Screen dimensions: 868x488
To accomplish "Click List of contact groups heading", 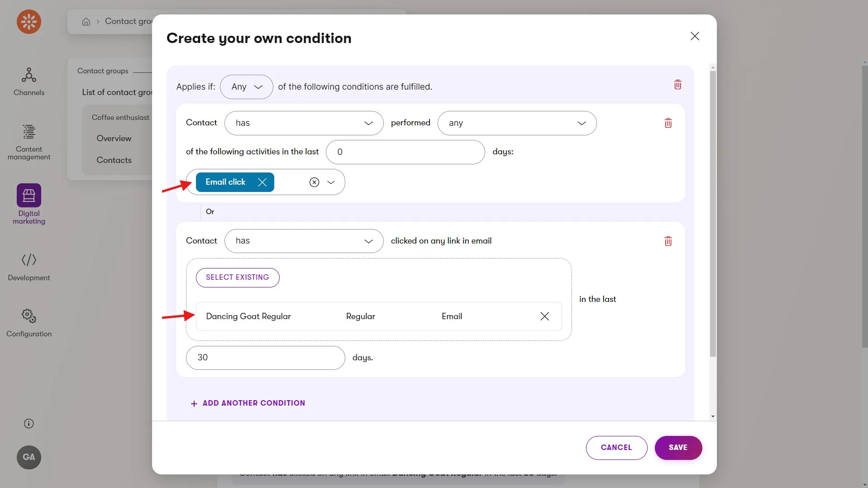I will 117,92.
